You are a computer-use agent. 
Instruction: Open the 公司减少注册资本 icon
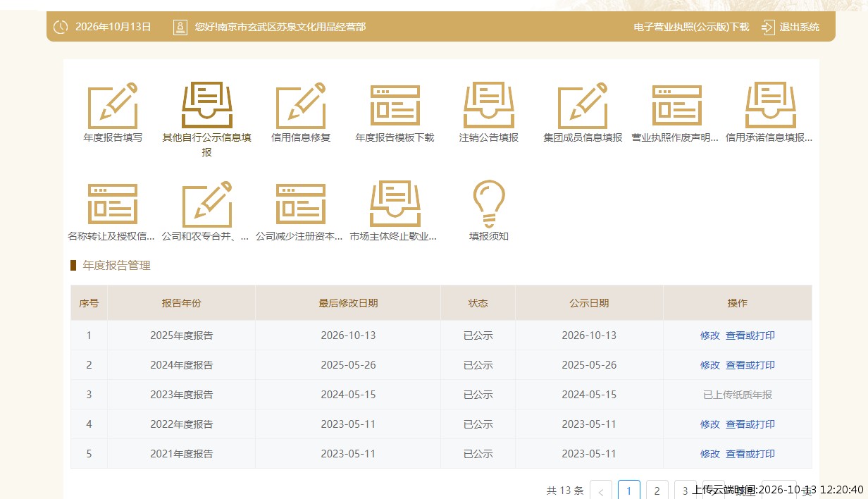coord(301,204)
